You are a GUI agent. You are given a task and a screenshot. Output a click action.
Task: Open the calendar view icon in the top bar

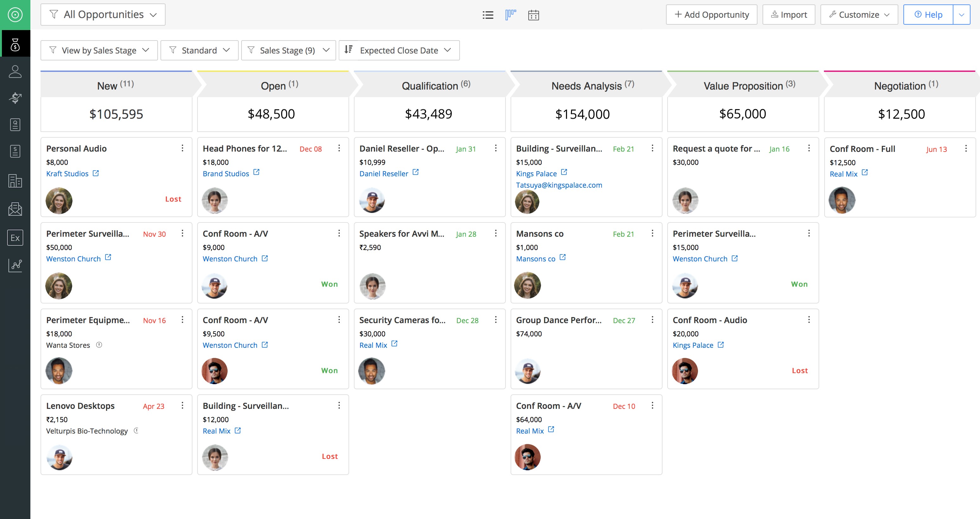pyautogui.click(x=533, y=15)
